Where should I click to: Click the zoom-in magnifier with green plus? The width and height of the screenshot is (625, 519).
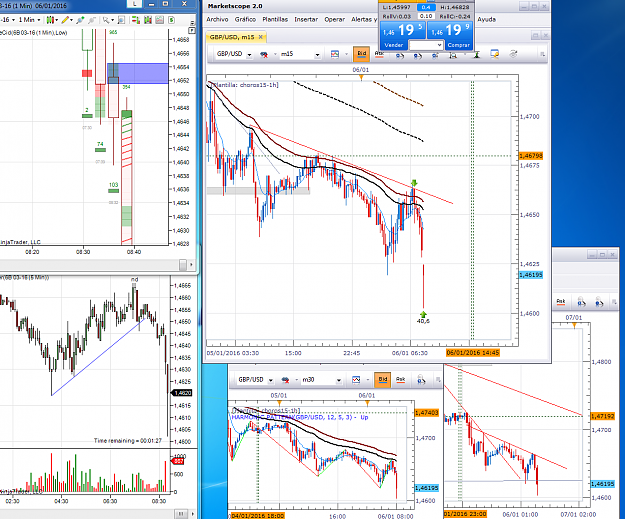(80, 20)
